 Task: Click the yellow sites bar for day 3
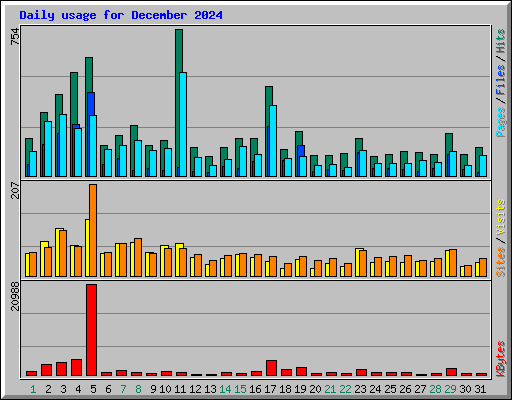click(x=58, y=252)
